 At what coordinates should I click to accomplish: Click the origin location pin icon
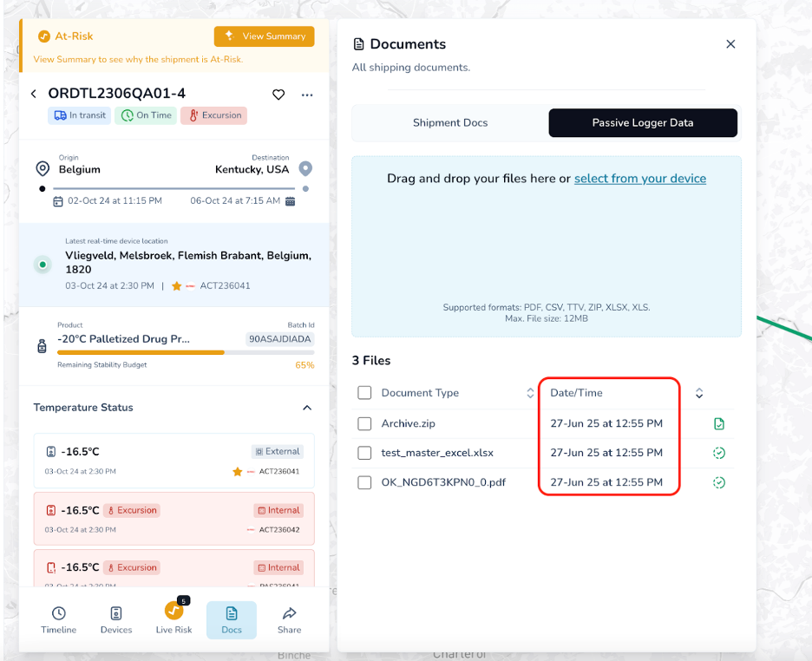(43, 169)
